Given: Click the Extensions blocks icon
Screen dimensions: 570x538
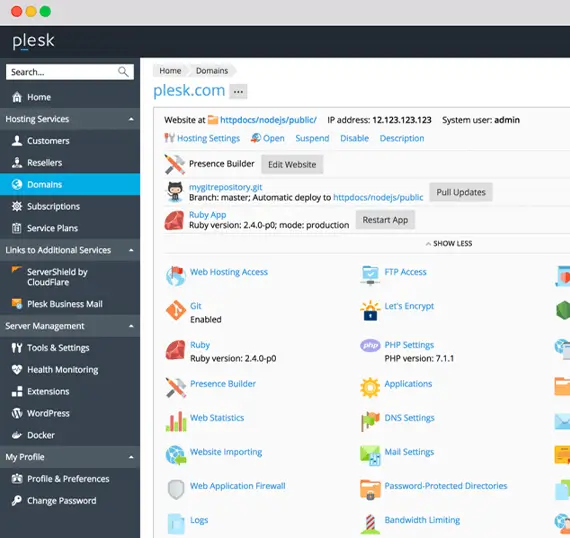Looking at the screenshot, I should point(17,392).
